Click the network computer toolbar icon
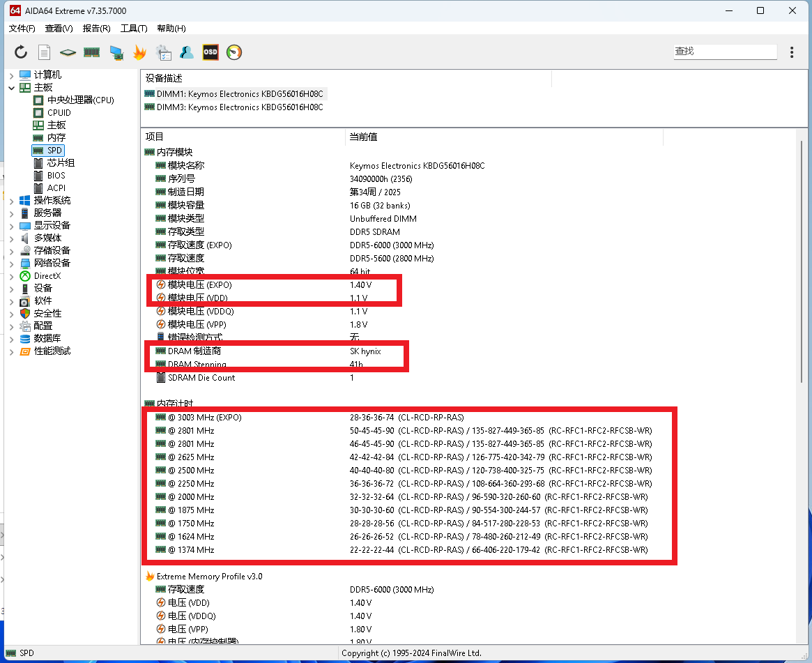The height and width of the screenshot is (663, 812). tap(116, 52)
